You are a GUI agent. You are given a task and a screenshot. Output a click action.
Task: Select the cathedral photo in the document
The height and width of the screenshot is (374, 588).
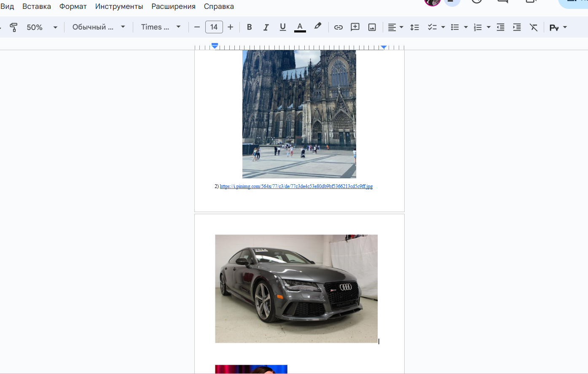299,114
